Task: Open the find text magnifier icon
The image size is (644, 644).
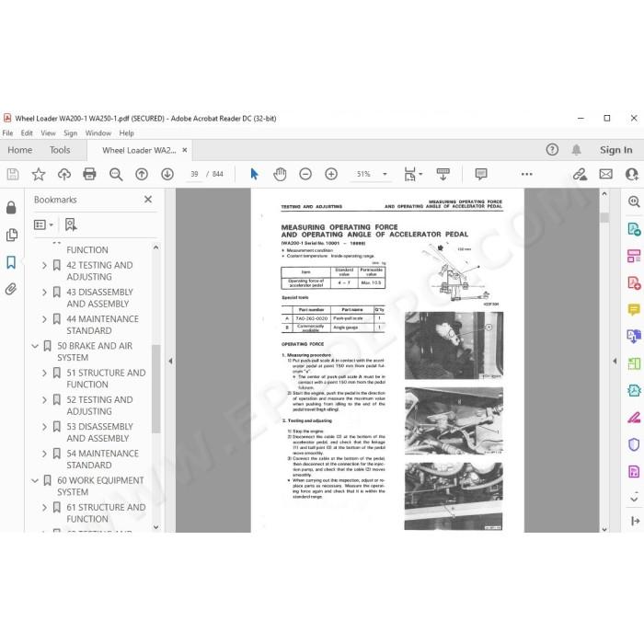Action: 116,174
